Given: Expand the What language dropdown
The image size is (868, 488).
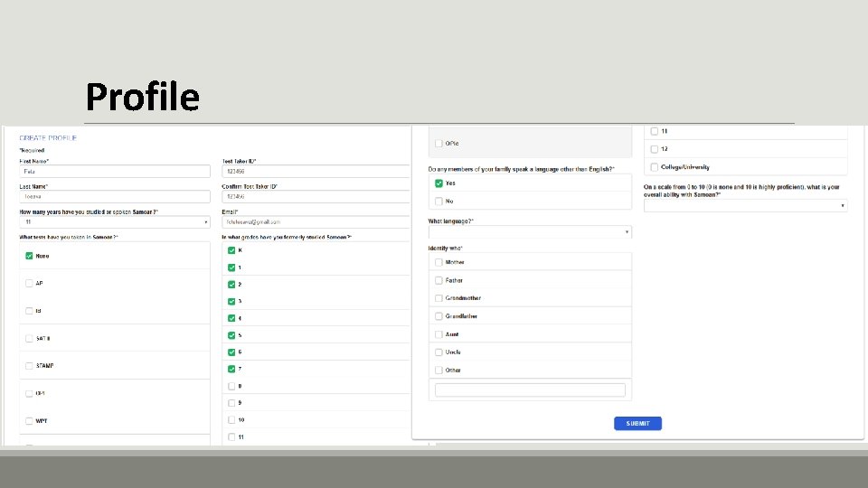Looking at the screenshot, I should pyautogui.click(x=530, y=232).
